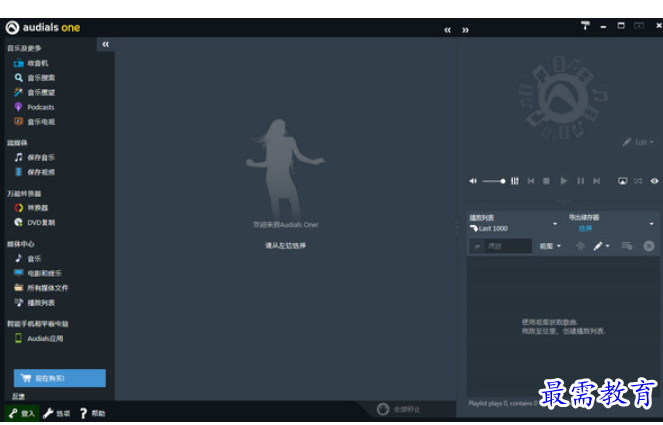Screen dimensions: 663x425
Task: Open the Converter (转换器) tool
Action: (x=31, y=208)
